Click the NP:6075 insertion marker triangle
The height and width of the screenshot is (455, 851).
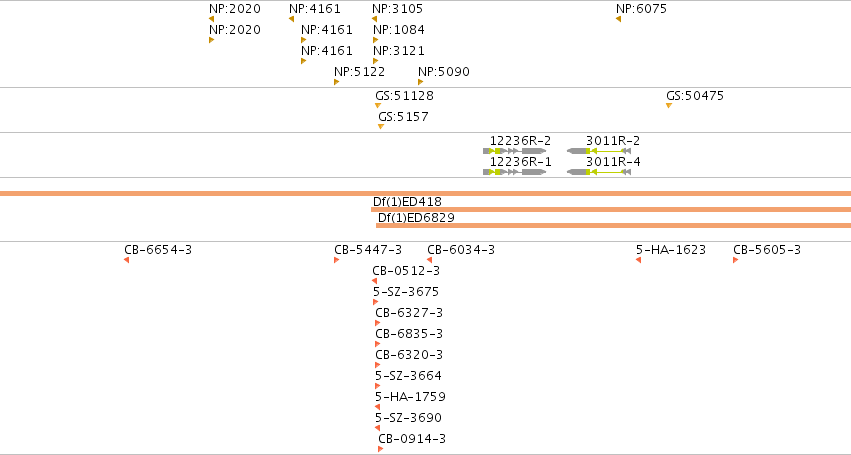click(619, 19)
